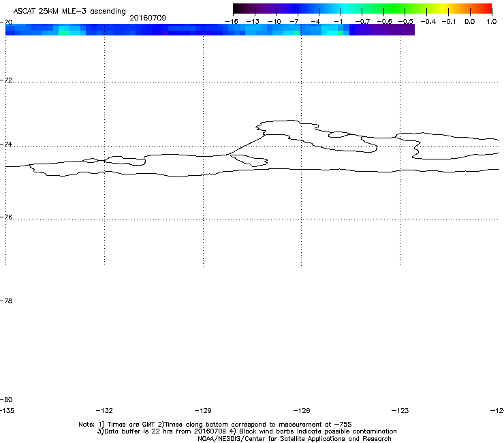Click the purple section of the data swath

[382, 29]
